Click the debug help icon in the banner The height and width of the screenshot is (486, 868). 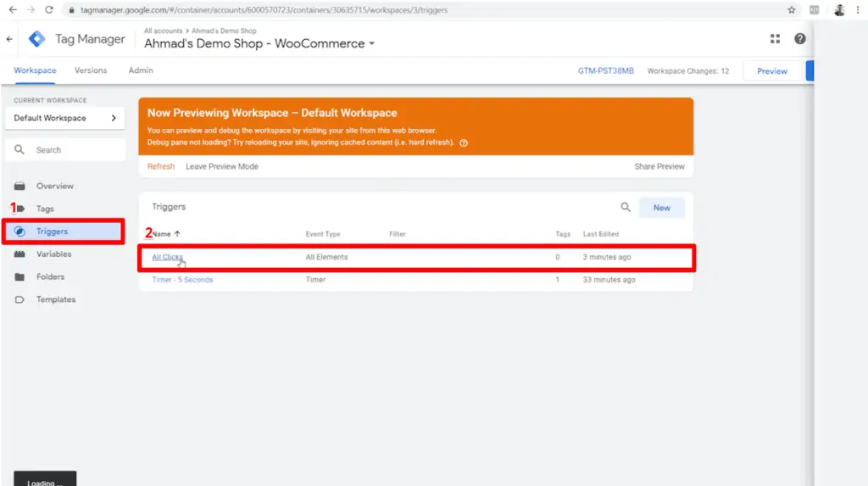click(x=464, y=143)
